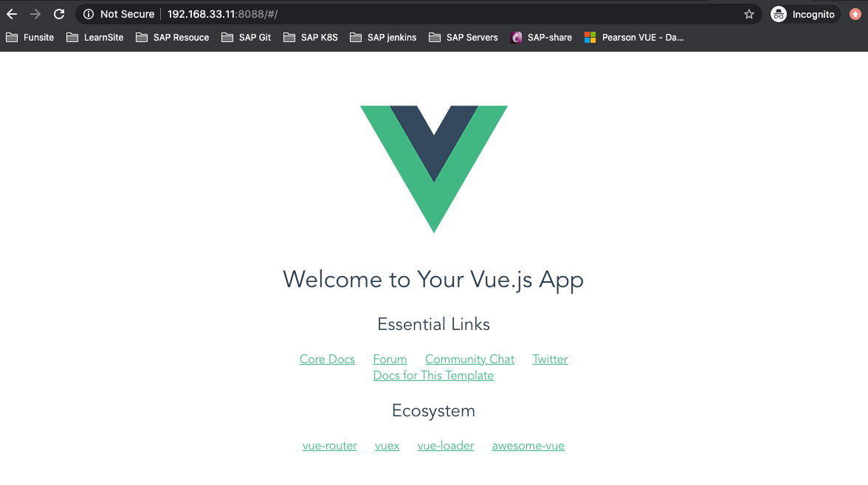The image size is (868, 485).
Task: Click the red update icon in toolbar
Action: (855, 15)
